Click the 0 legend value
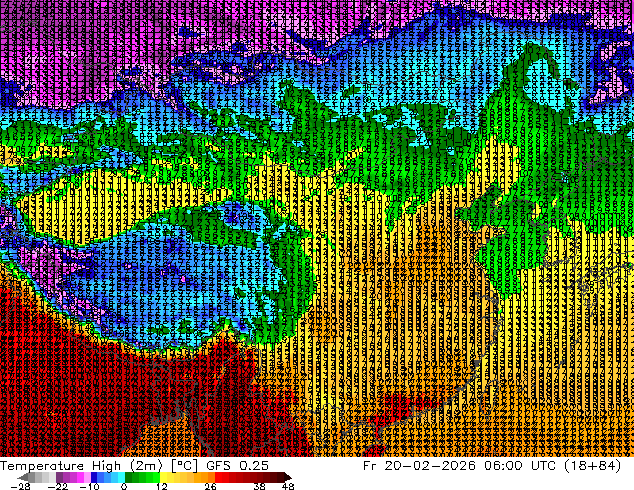Screen dimensions: 634x490 124,486
